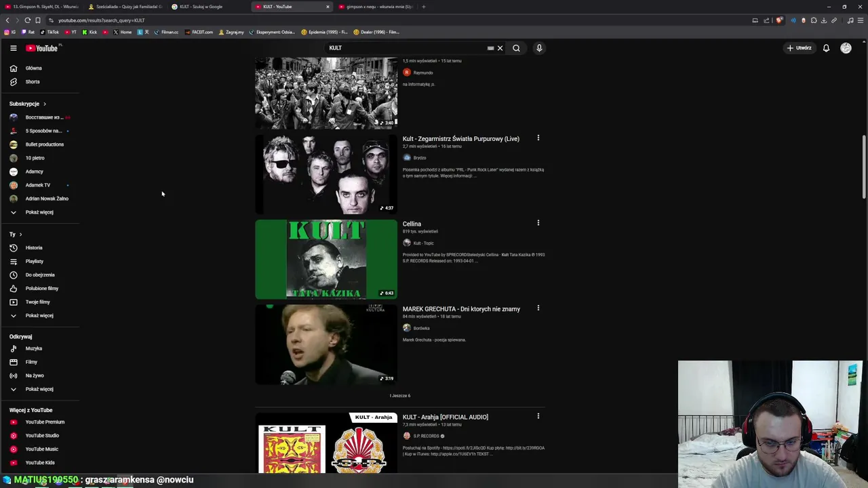Viewport: 868px width, 488px height.
Task: Open the YouTube hamburger guide menu
Action: (13, 48)
